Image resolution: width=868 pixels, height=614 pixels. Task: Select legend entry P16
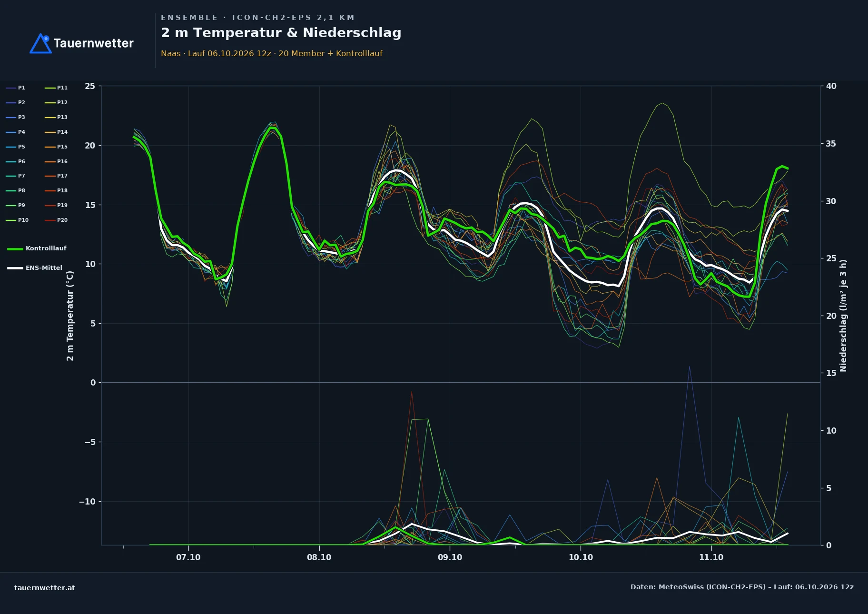click(x=56, y=161)
